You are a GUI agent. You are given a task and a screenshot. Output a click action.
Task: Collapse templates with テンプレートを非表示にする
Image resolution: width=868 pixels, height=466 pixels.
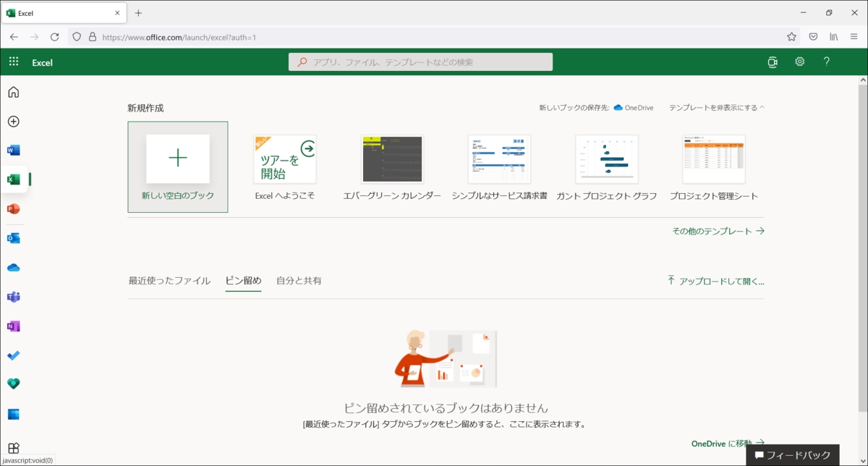(718, 106)
